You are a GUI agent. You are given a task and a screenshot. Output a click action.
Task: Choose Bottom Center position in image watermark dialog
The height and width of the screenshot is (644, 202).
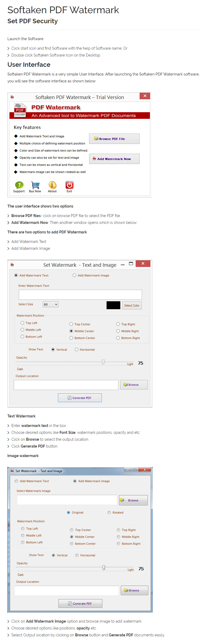[72, 543]
